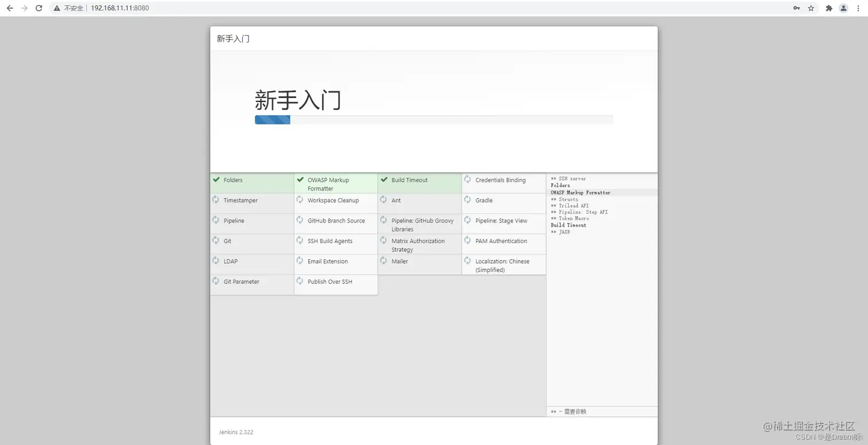Screen dimensions: 868x445
Task: Click the not-secure warning triangle icon
Action: pos(56,8)
